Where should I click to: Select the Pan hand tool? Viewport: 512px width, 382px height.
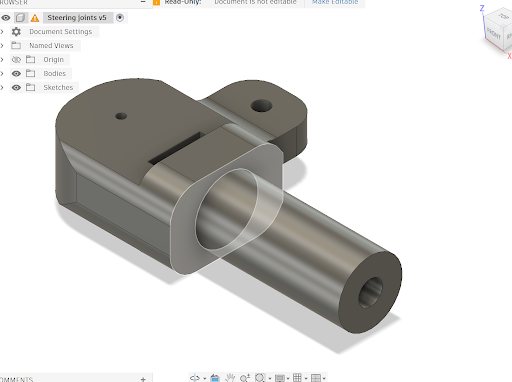pos(230,378)
